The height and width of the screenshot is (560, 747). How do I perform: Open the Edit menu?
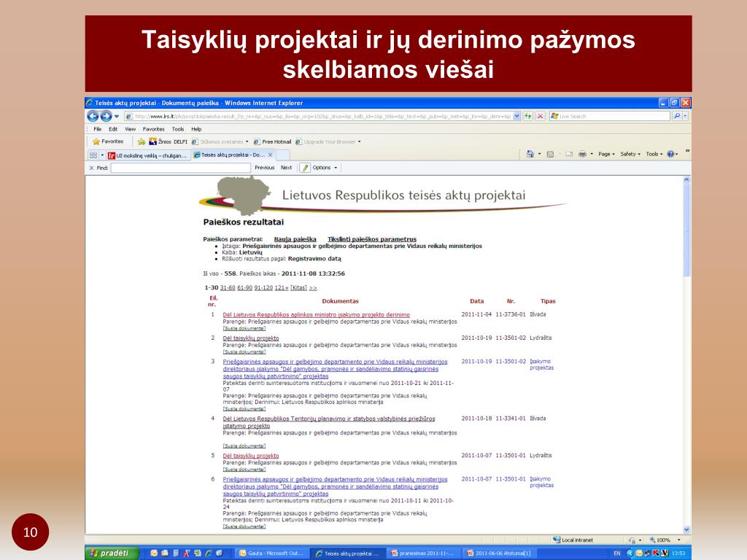(x=113, y=129)
